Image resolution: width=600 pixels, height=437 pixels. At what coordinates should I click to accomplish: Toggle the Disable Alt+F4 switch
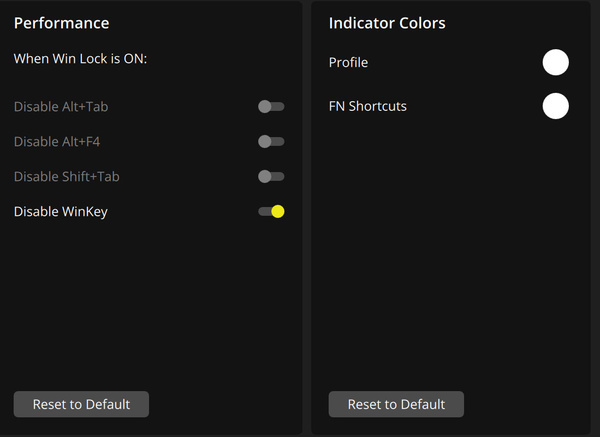271,142
